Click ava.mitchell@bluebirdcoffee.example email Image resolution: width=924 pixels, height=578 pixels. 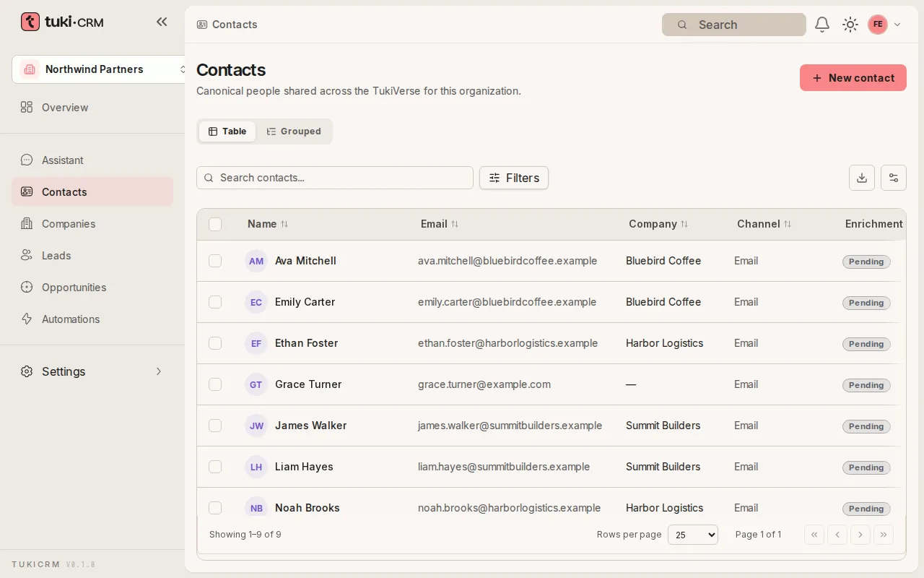click(x=507, y=261)
